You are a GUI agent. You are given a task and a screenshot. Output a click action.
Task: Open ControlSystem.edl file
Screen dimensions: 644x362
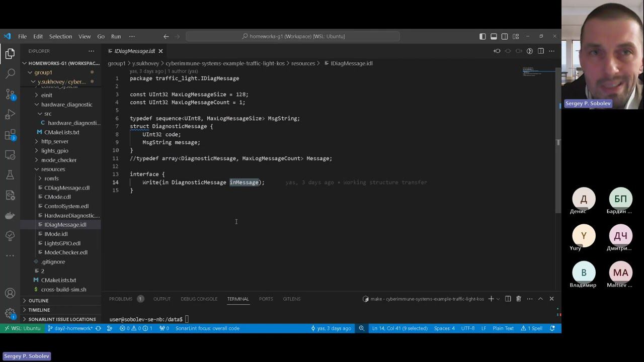(x=60, y=206)
